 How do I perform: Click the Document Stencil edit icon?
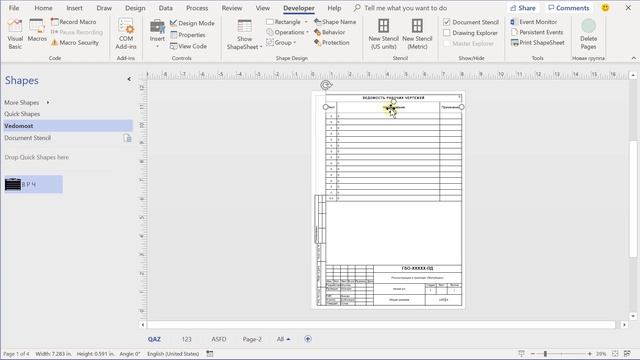click(x=127, y=138)
